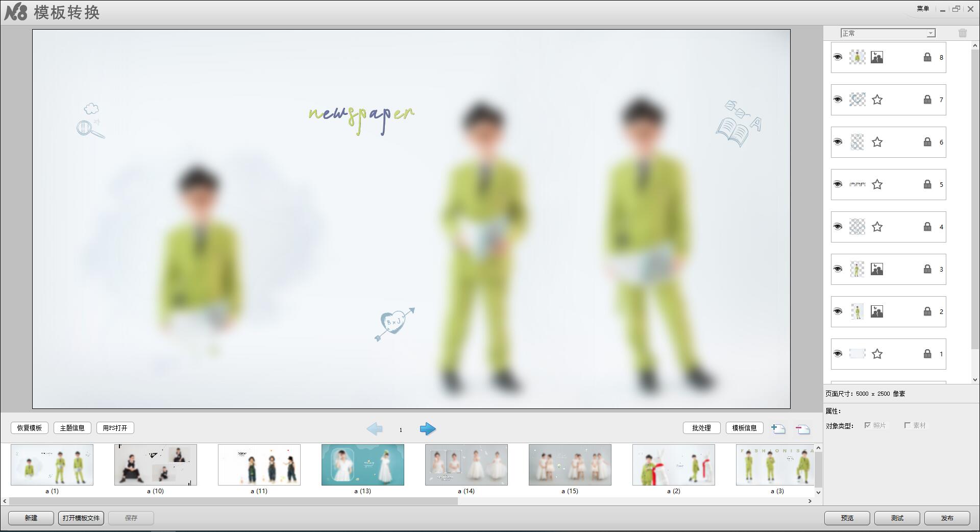Click the lock icon on layer 1

pyautogui.click(x=927, y=354)
